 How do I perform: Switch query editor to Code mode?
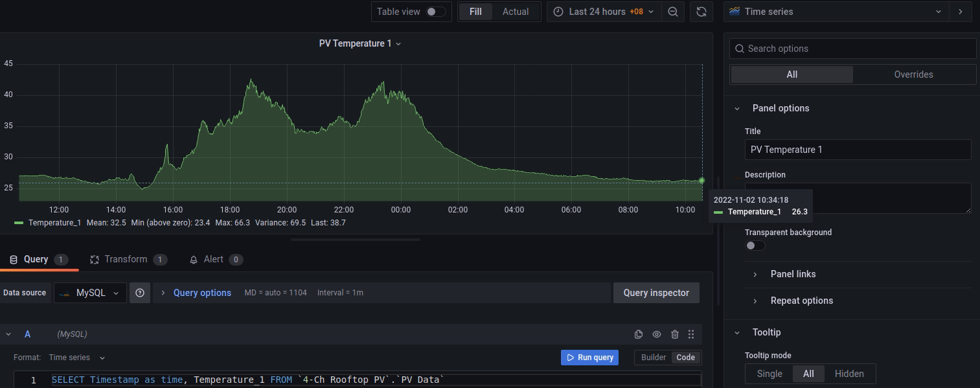685,358
